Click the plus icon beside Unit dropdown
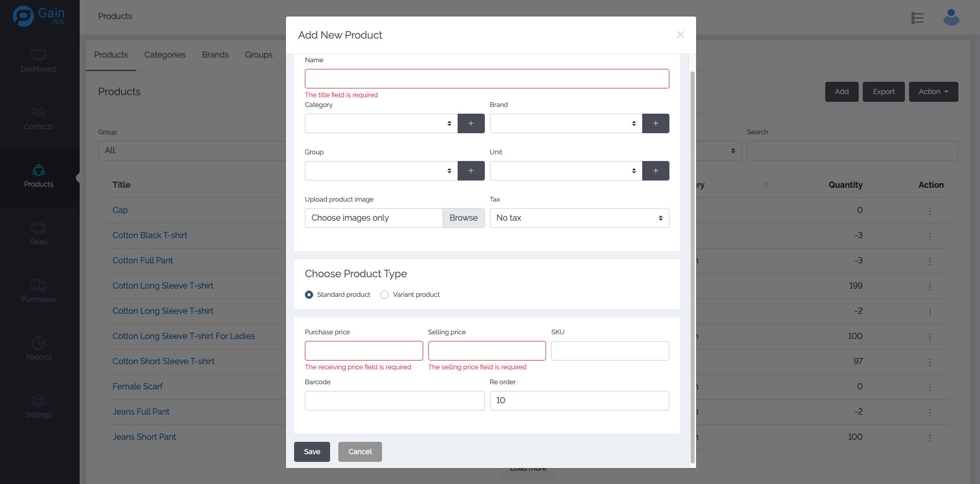Viewport: 980px width, 484px height. click(x=656, y=171)
